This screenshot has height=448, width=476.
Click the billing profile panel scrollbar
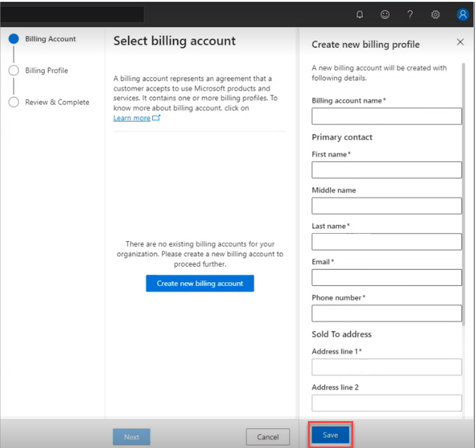[x=463, y=194]
